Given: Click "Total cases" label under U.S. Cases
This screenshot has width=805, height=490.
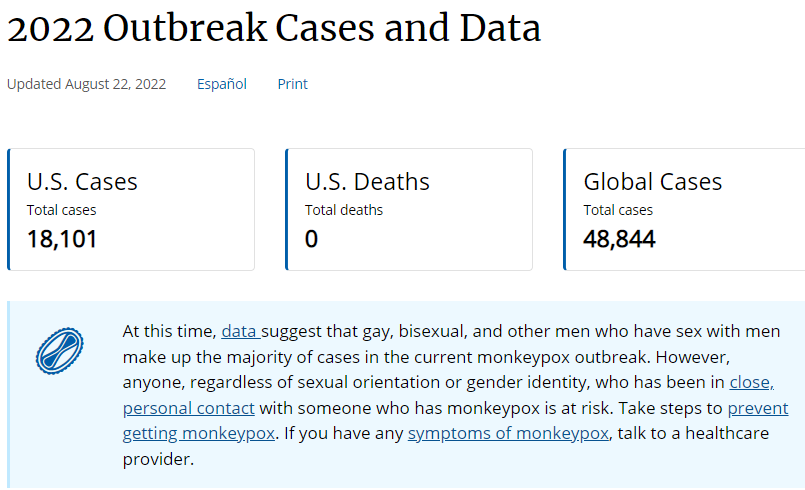Looking at the screenshot, I should [62, 210].
